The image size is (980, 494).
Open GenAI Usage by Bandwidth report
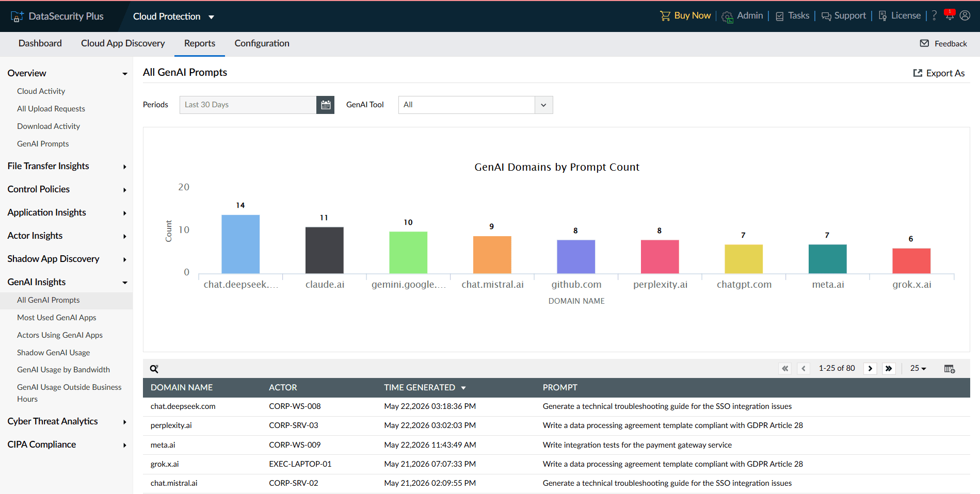tap(63, 370)
